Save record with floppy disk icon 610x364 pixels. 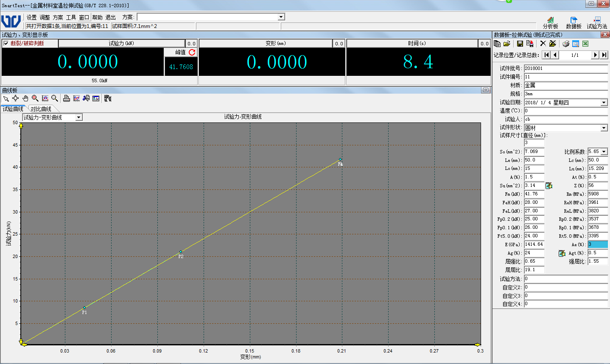[520, 44]
